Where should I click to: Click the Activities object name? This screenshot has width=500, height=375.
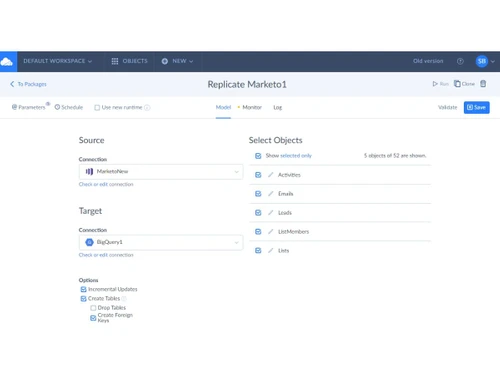(289, 175)
